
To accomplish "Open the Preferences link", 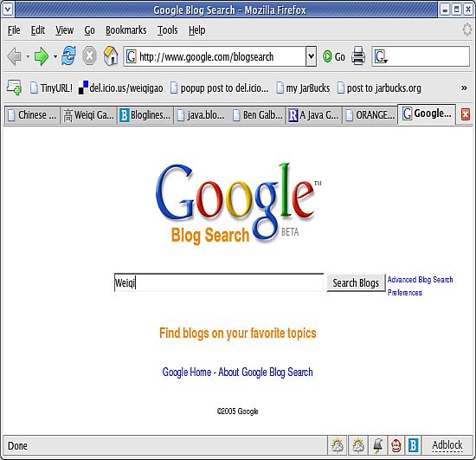I will click(405, 293).
